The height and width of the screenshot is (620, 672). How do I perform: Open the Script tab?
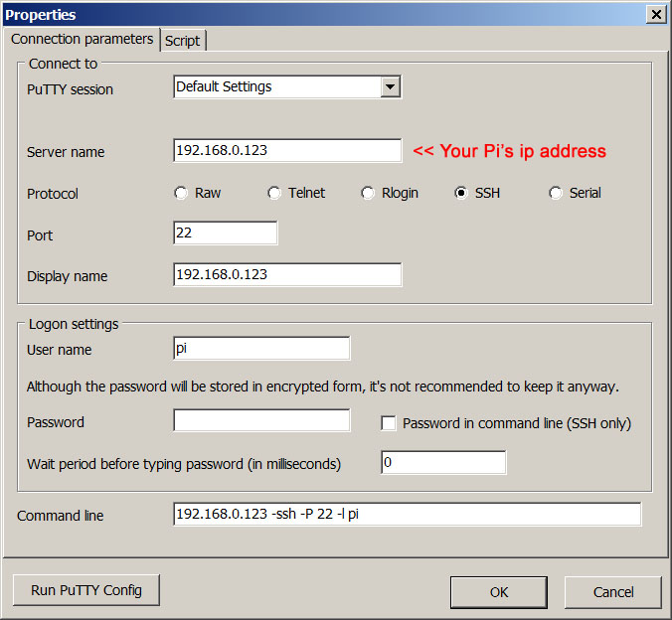(183, 41)
